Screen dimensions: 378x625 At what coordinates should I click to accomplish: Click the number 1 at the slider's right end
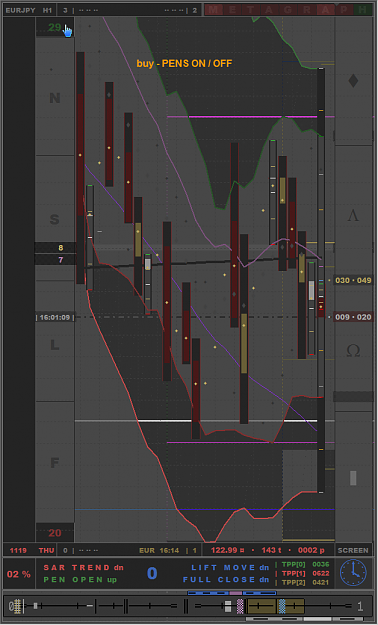tap(360, 607)
